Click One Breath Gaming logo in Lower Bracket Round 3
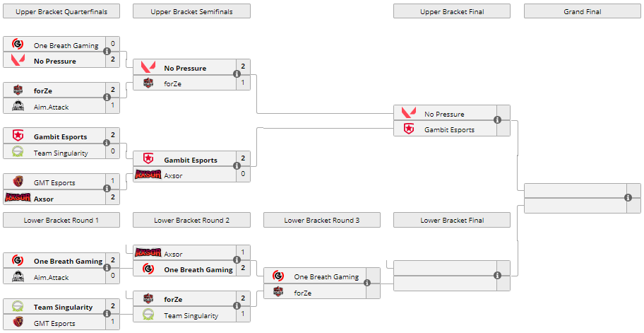The height and width of the screenshot is (333, 644). point(278,276)
